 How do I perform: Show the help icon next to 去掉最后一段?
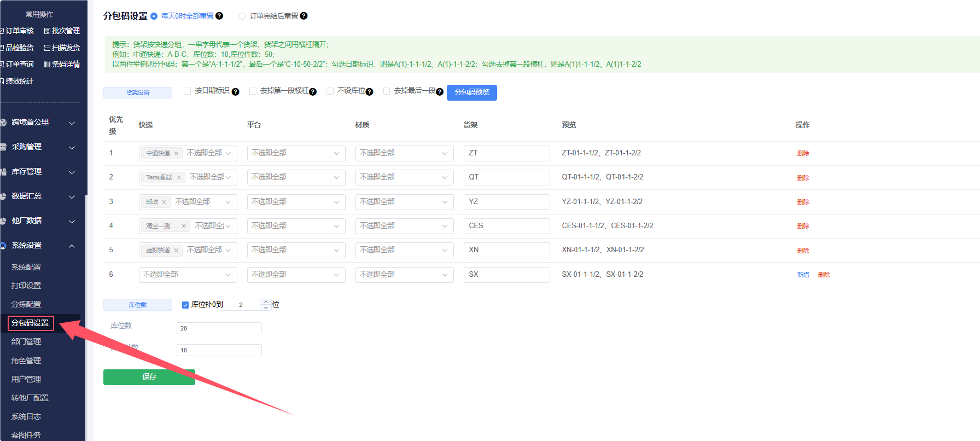tap(440, 92)
